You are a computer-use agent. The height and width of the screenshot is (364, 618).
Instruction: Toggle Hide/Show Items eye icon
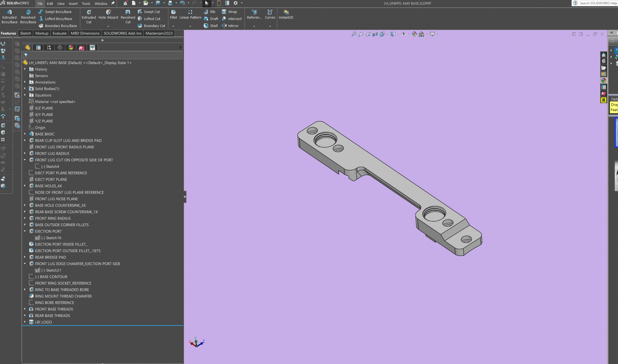point(403,34)
